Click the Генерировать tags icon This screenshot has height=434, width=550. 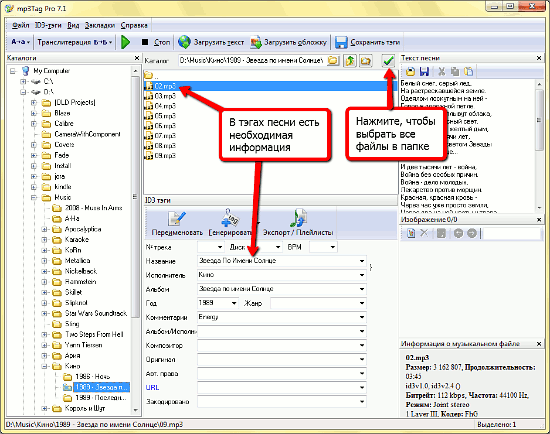230,218
